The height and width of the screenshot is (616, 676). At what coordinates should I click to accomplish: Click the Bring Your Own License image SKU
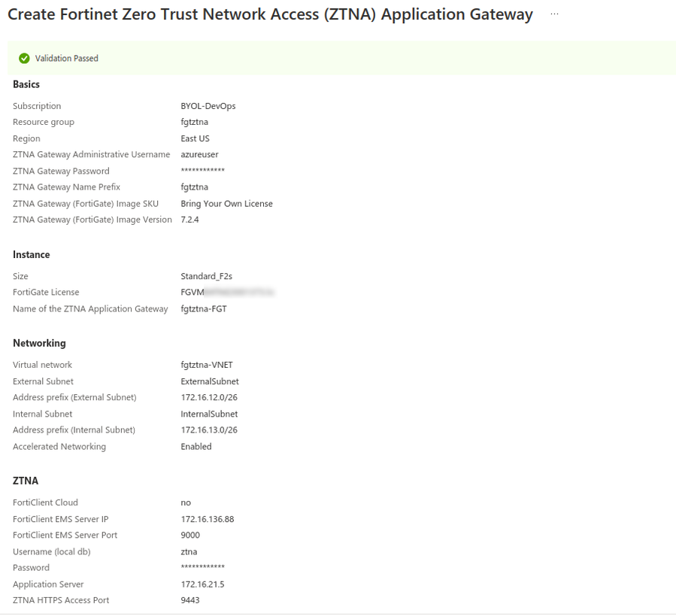tap(225, 203)
